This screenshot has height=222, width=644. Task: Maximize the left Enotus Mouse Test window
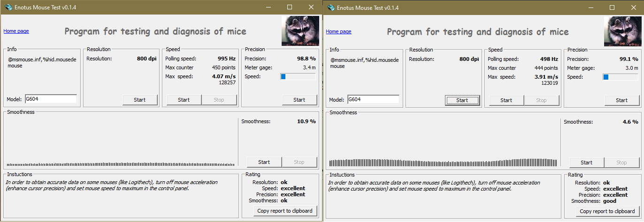click(x=290, y=7)
